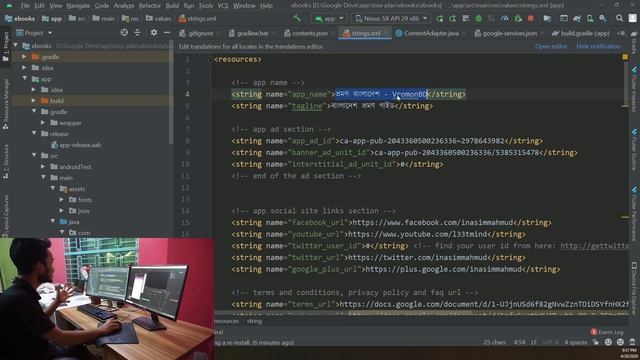
Task: Open the Nexus 5X API 29 device dropdown
Action: click(x=391, y=18)
